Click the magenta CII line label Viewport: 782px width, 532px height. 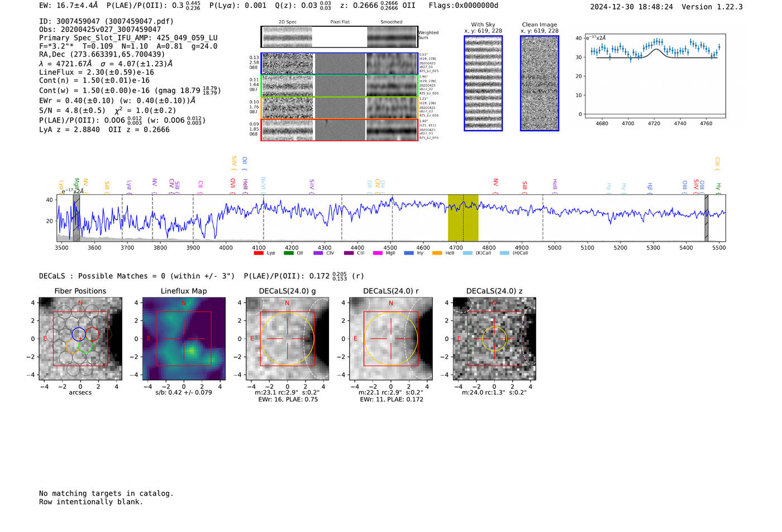(x=201, y=185)
